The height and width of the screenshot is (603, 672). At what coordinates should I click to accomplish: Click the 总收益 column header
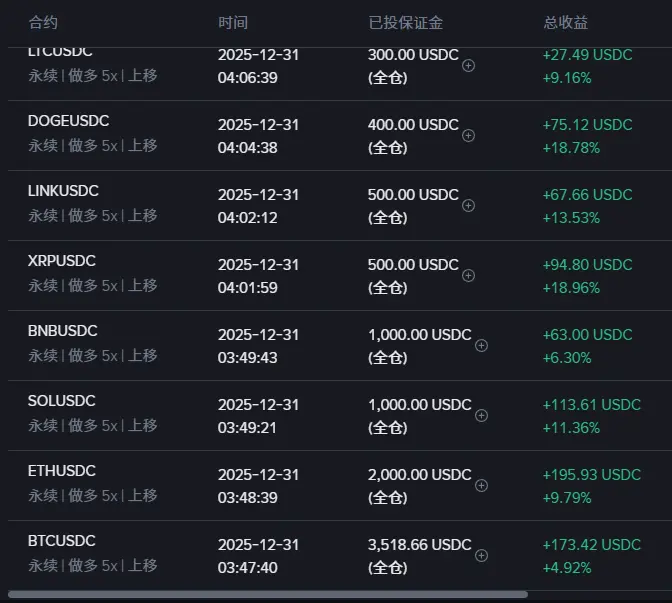566,22
